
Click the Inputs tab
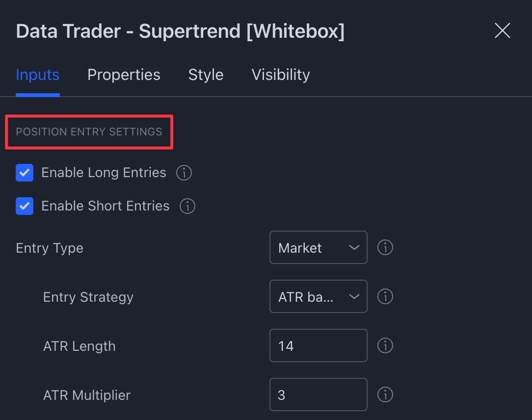coord(37,75)
